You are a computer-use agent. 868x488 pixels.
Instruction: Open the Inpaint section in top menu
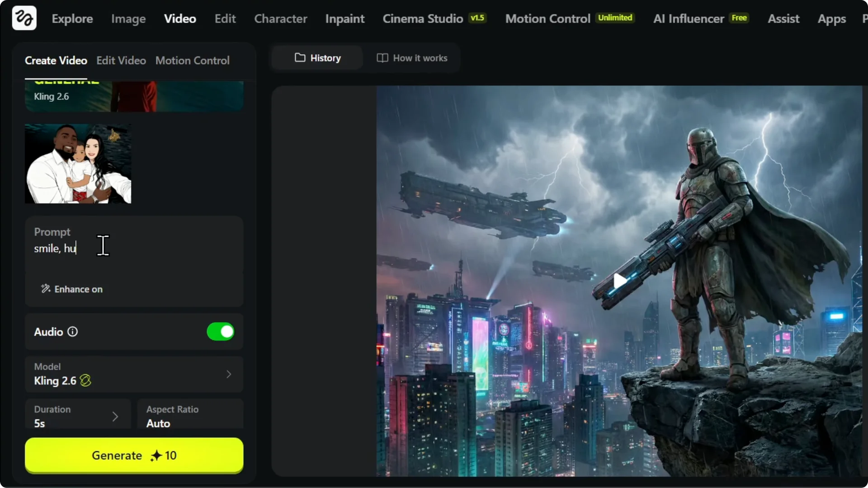(344, 19)
